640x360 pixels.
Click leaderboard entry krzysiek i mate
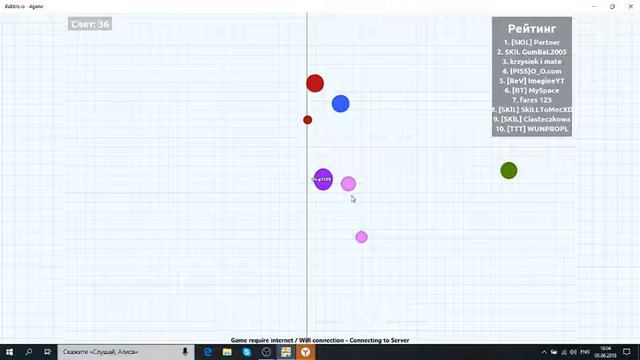pyautogui.click(x=532, y=62)
